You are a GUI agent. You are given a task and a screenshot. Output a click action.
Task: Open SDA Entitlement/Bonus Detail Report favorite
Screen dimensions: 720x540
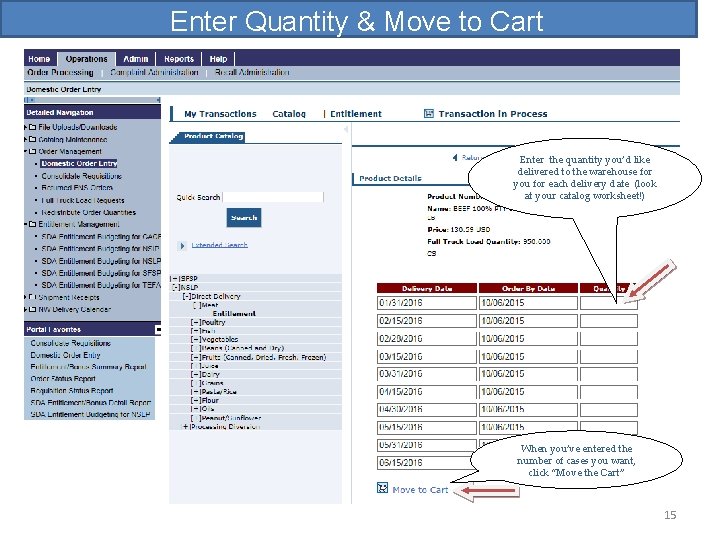click(x=91, y=403)
